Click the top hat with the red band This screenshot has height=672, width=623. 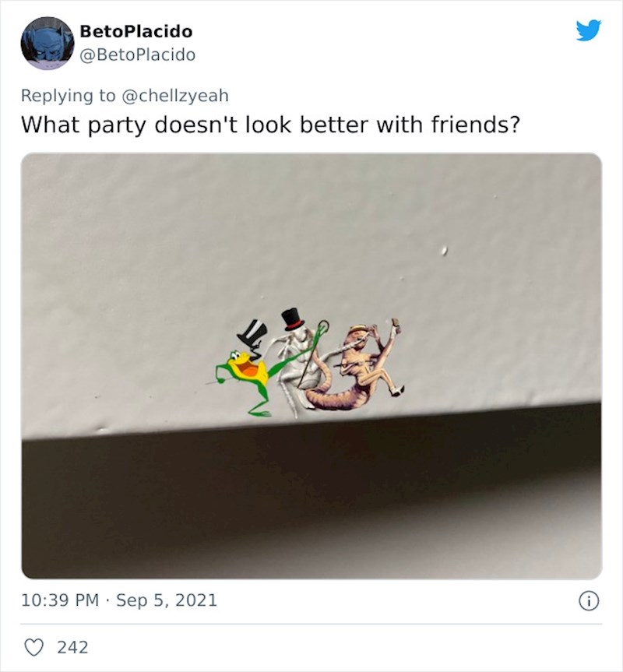(x=292, y=318)
